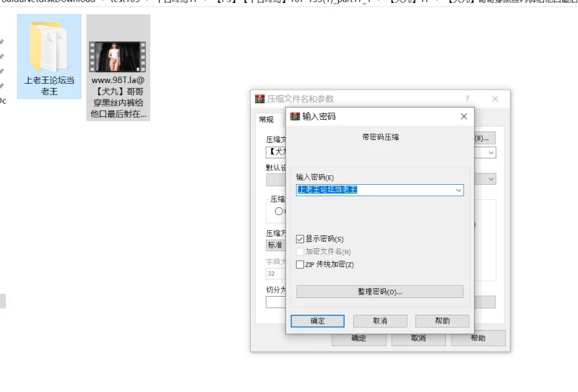Expand the archive name dropdown in 压缩文件名和参数

coord(491,152)
